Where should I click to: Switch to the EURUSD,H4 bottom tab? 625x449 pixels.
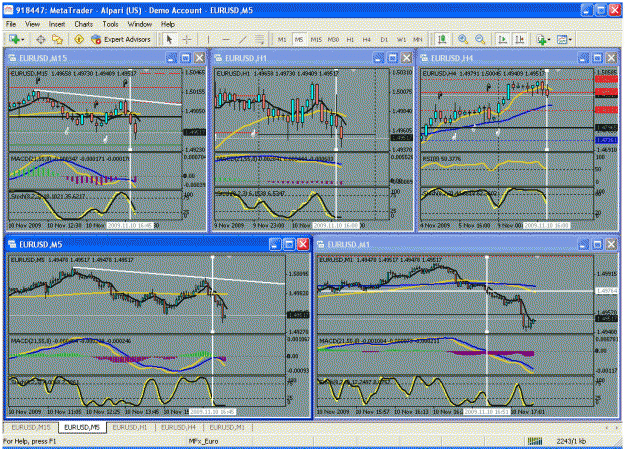point(178,427)
